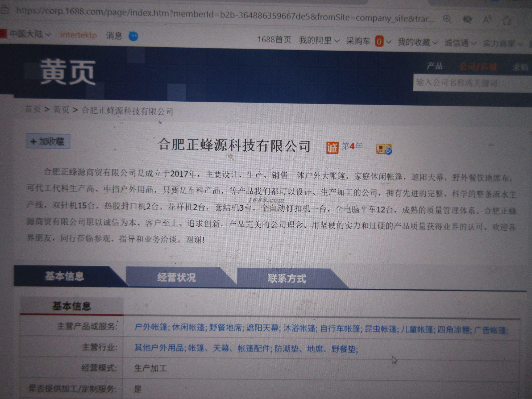Click 黄页 in the breadcrumb

(61, 110)
